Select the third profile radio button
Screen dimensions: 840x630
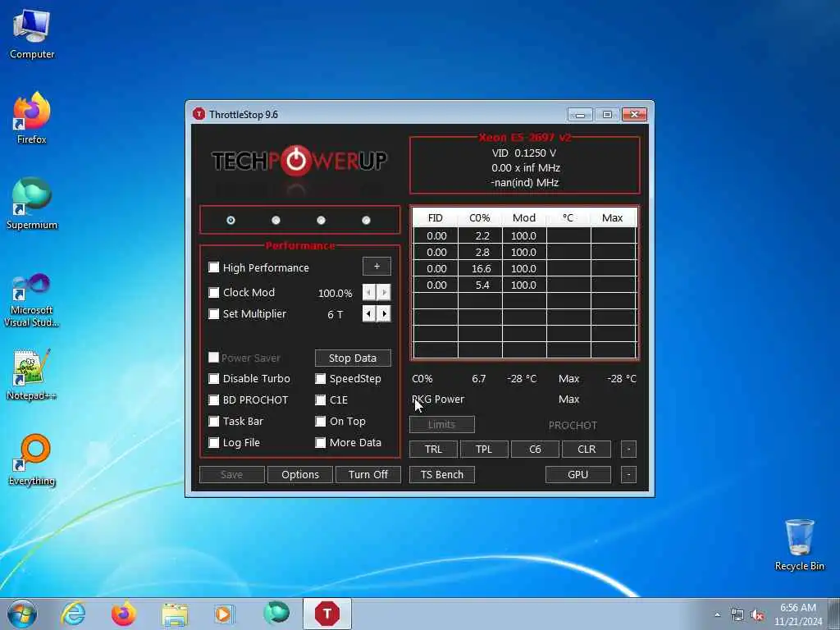321,220
